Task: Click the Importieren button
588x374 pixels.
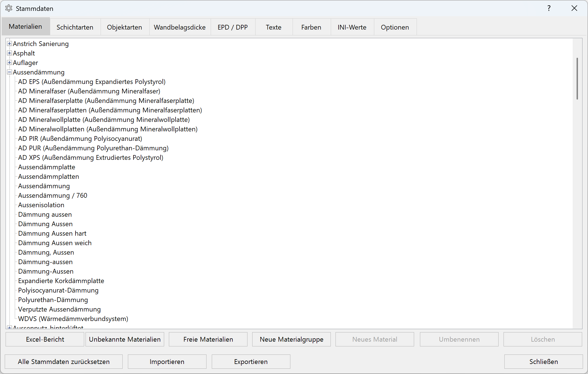Action: (167, 362)
